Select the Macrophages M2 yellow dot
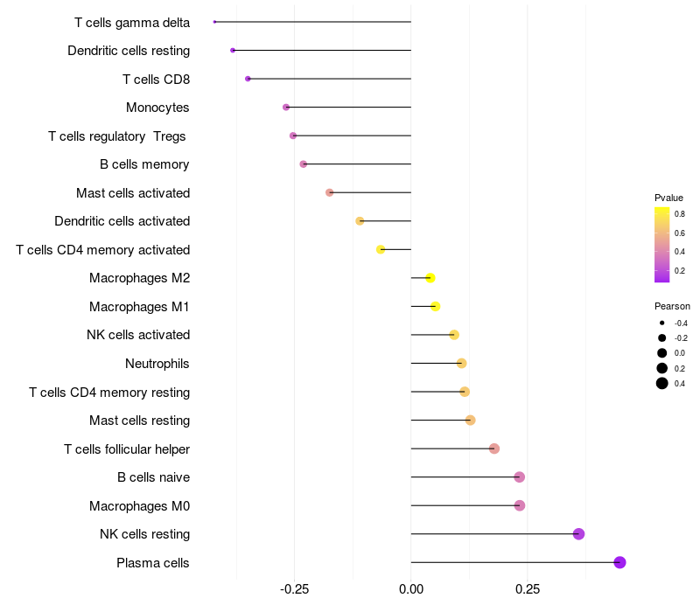 click(430, 278)
